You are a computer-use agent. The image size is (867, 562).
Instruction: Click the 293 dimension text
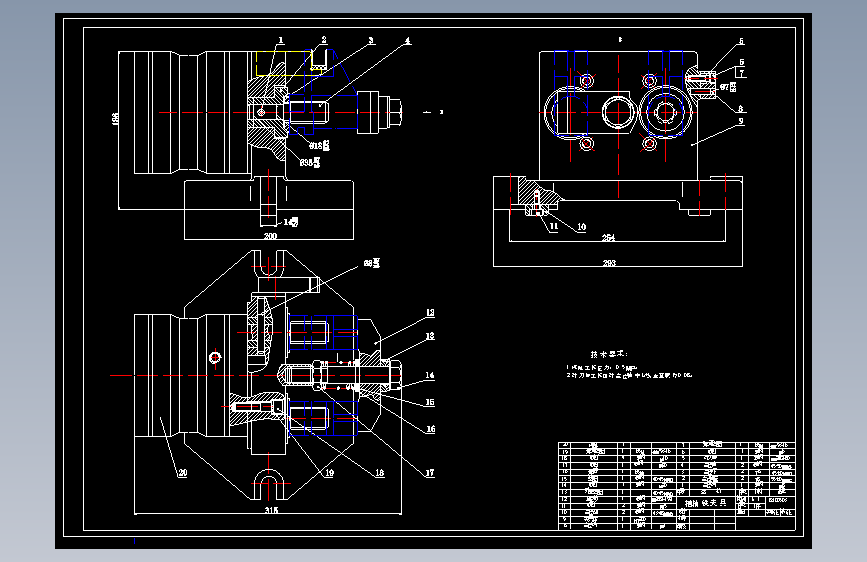tap(609, 263)
